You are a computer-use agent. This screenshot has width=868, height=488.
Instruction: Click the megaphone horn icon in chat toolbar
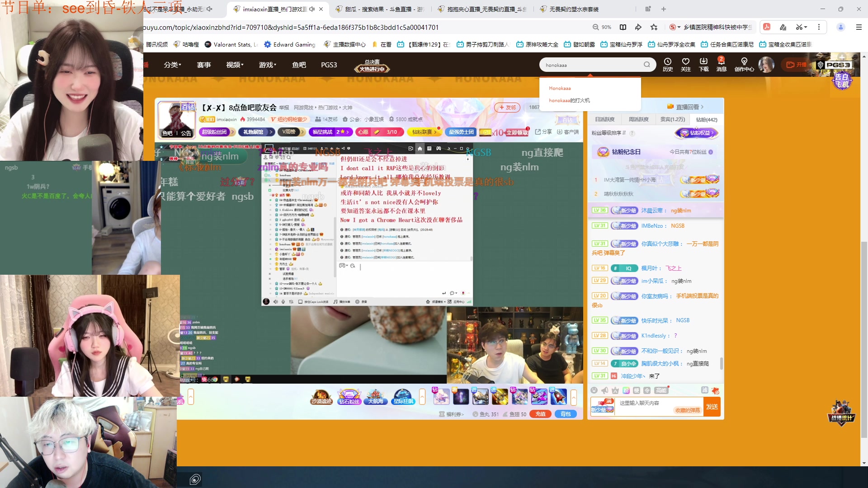[x=604, y=390]
